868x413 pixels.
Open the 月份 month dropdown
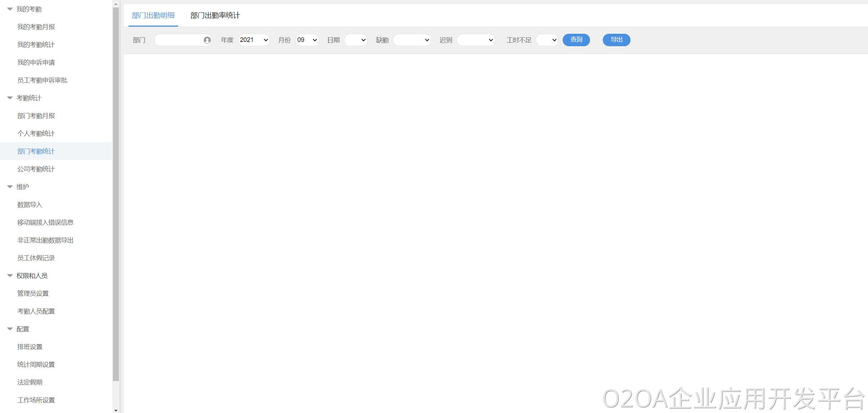307,40
